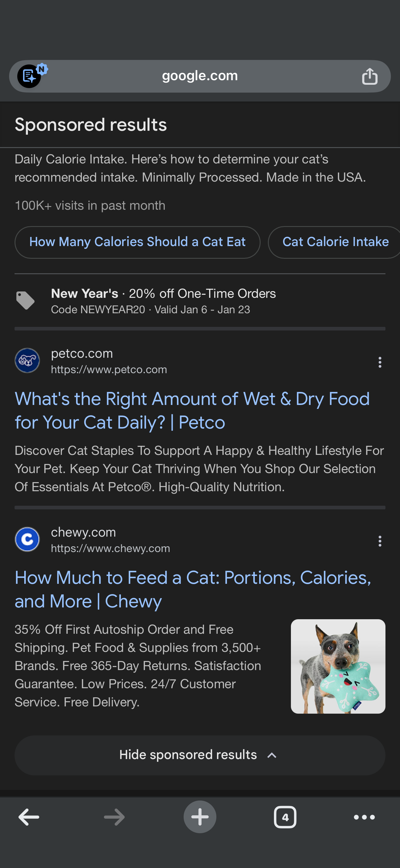
Task: Tap the forward navigation arrow
Action: point(114,817)
